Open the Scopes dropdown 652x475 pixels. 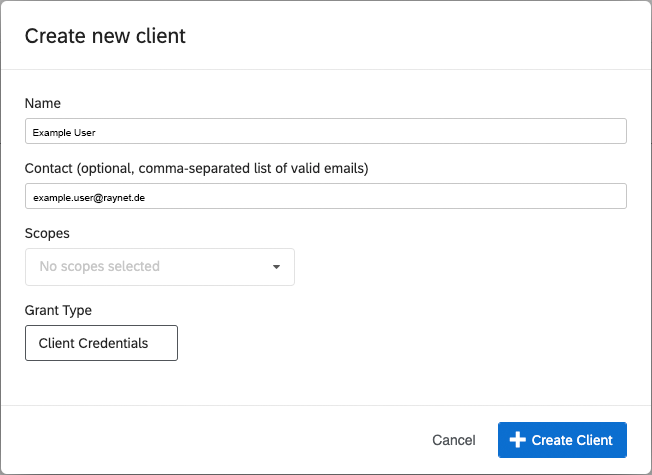click(160, 267)
